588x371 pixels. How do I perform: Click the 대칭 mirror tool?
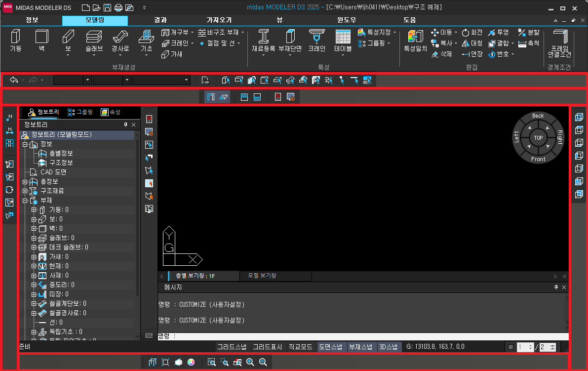(x=472, y=43)
